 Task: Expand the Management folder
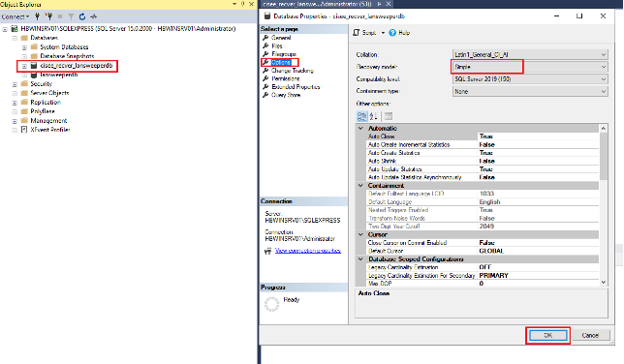click(x=15, y=121)
